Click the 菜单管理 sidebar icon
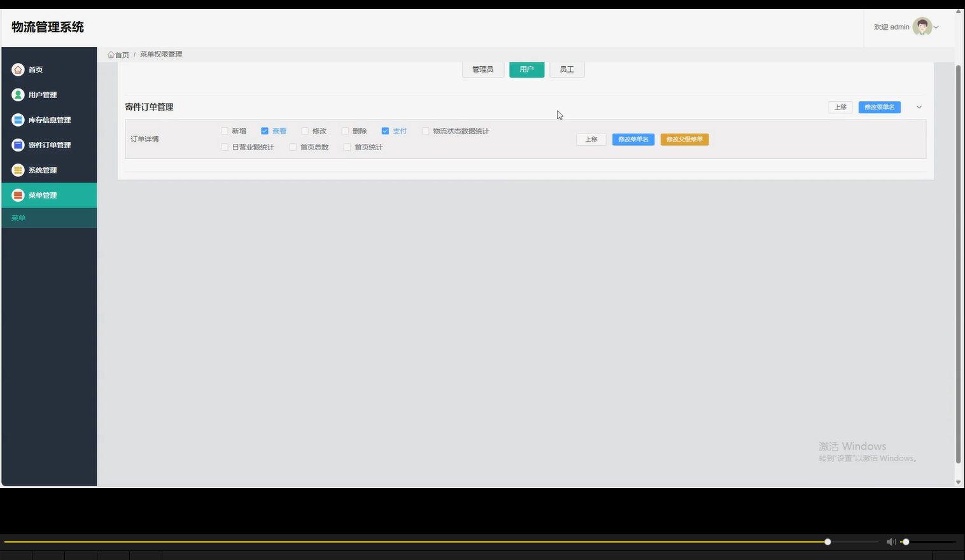This screenshot has height=560, width=965. tap(18, 195)
